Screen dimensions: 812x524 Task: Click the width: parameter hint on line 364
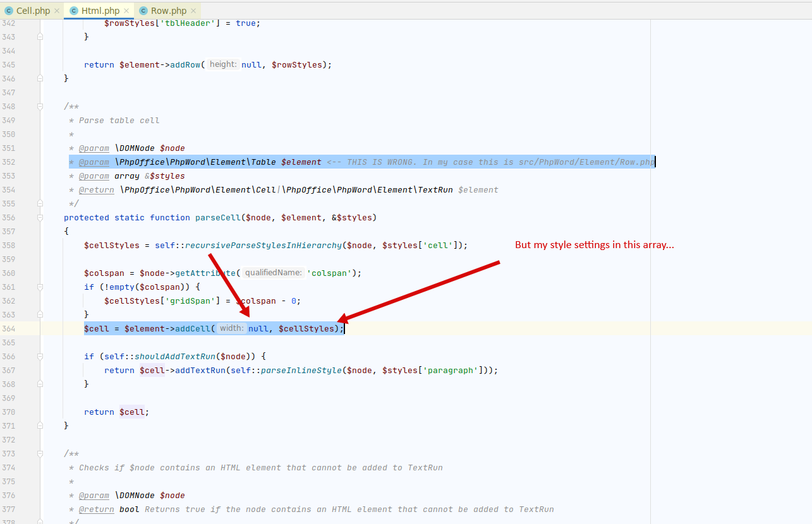[231, 328]
